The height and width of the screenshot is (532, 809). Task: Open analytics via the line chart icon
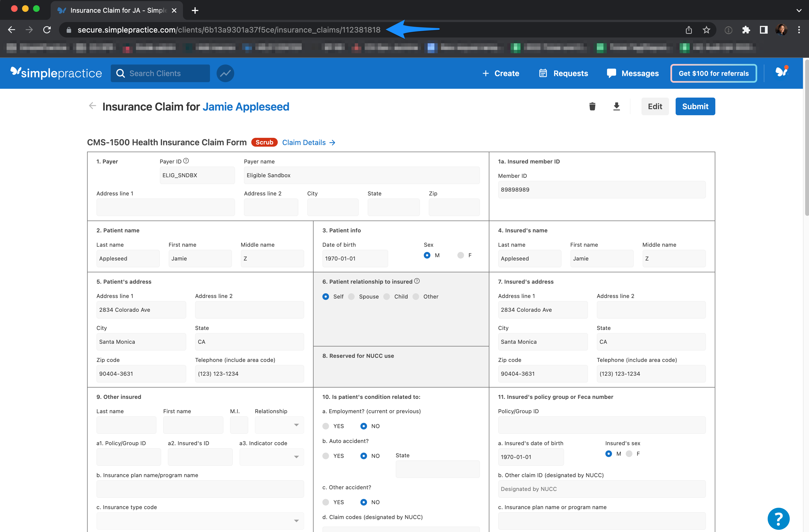(x=225, y=73)
